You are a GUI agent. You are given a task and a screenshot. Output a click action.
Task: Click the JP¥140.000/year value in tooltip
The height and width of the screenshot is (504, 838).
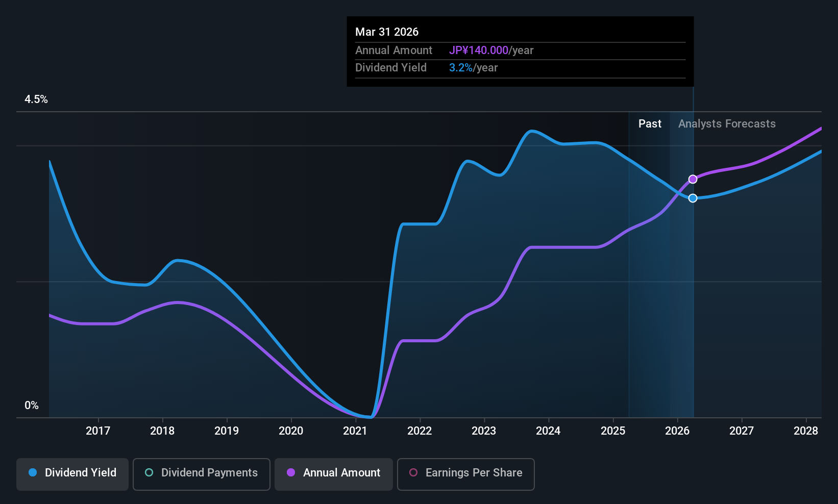tap(479, 50)
